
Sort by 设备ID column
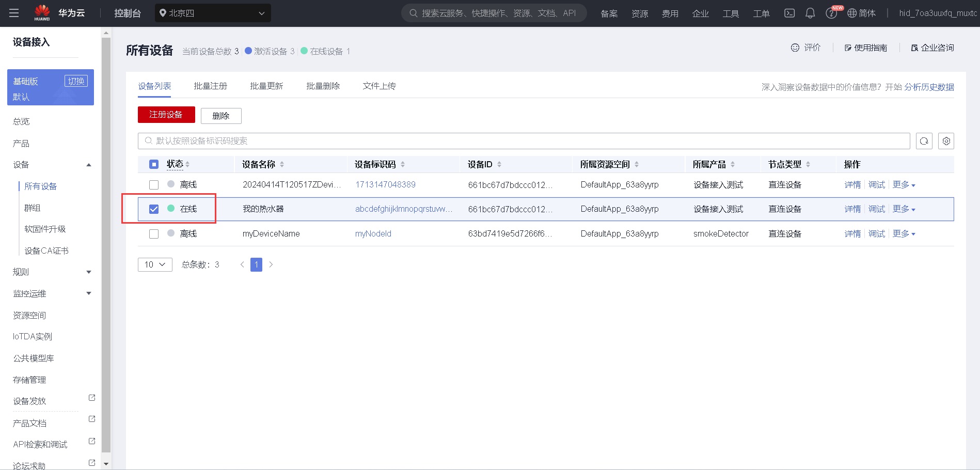pos(499,164)
